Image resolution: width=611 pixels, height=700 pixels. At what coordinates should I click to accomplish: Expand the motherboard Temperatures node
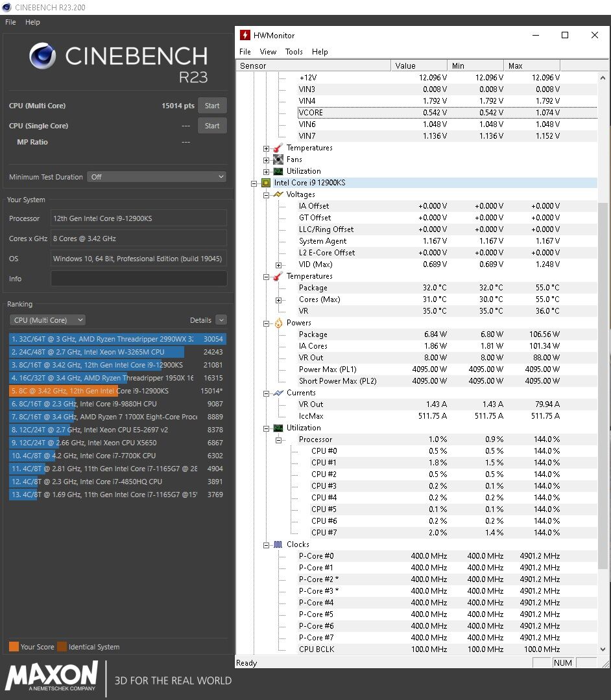click(266, 148)
